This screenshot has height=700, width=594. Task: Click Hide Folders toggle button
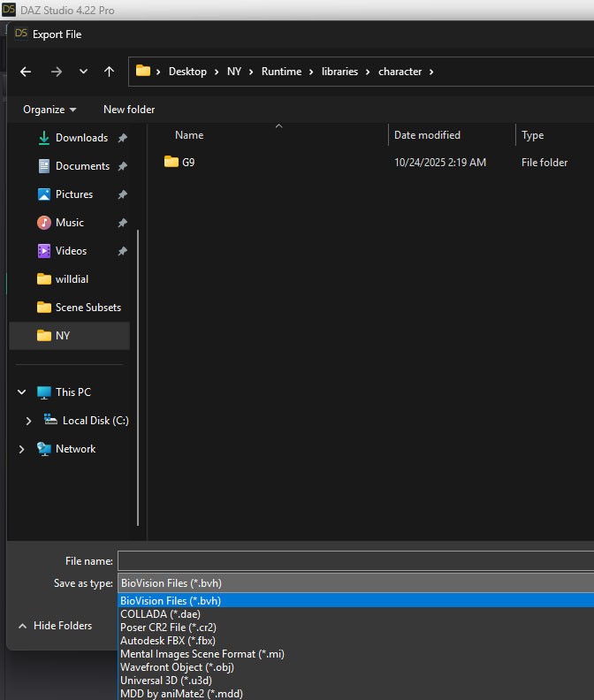click(x=56, y=626)
